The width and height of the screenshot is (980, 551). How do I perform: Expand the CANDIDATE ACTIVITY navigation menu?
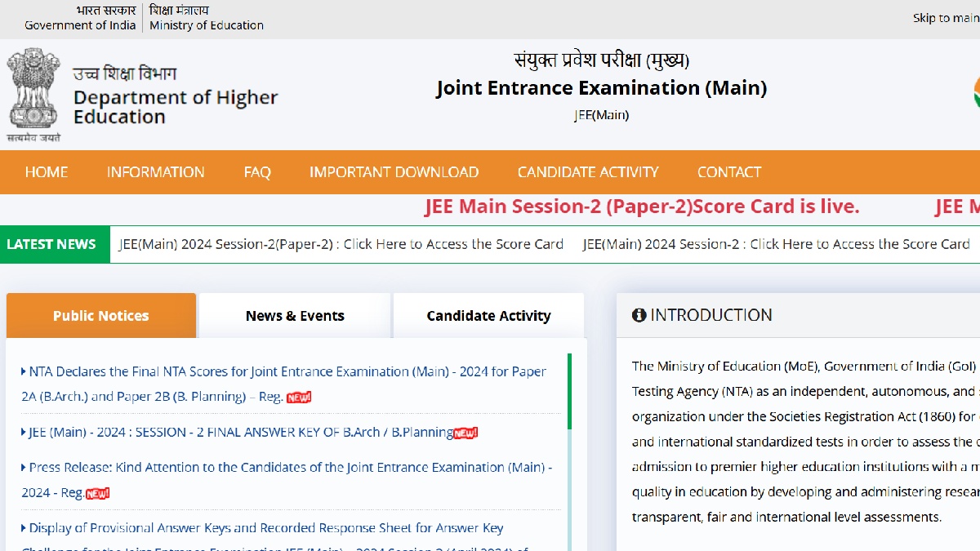click(x=587, y=172)
